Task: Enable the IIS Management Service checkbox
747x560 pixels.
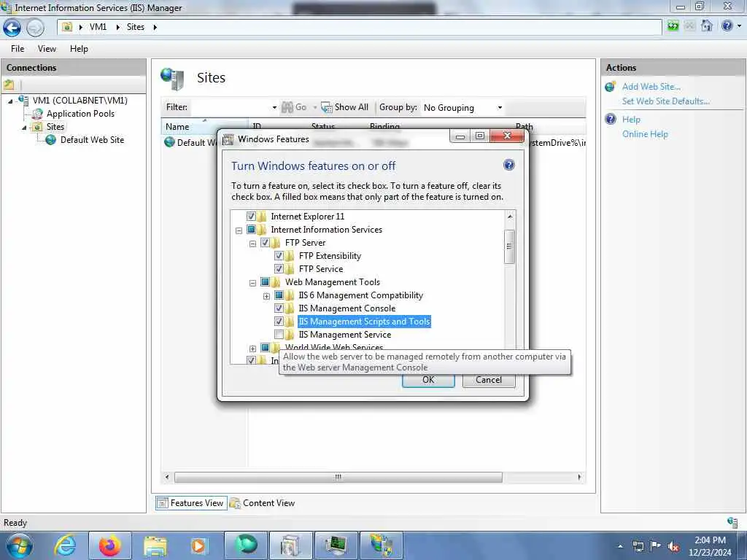Action: tap(279, 335)
